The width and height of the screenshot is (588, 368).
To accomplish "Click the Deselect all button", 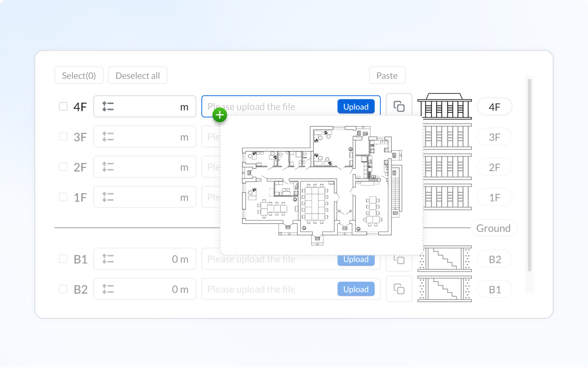I will pos(138,76).
